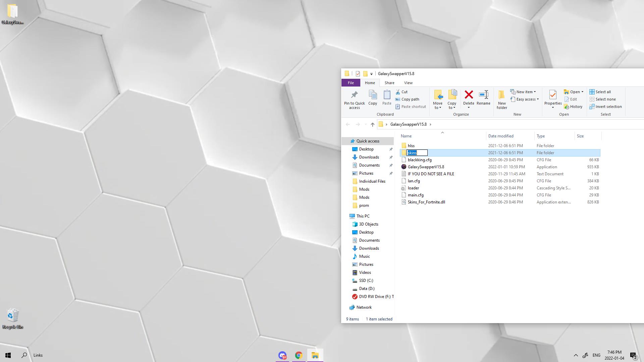This screenshot has width=644, height=362.
Task: Open the Share ribbon tab
Action: coord(389,83)
